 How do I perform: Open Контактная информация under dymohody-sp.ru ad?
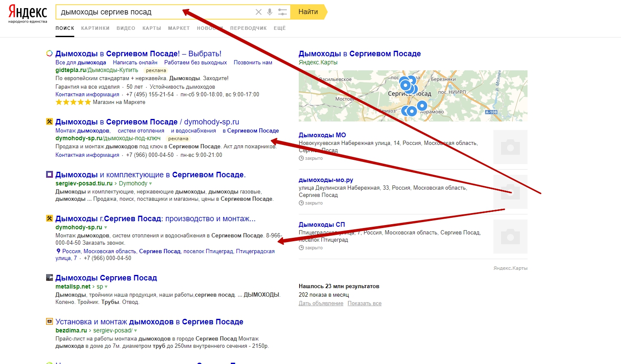tap(87, 155)
